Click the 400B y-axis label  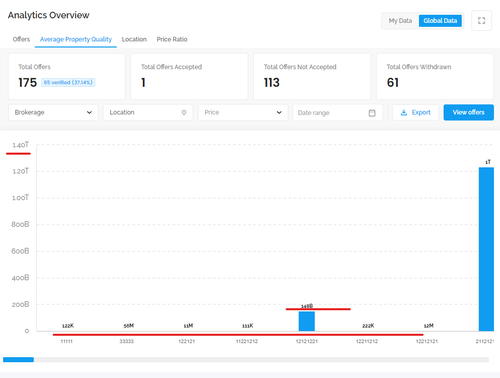click(x=20, y=278)
